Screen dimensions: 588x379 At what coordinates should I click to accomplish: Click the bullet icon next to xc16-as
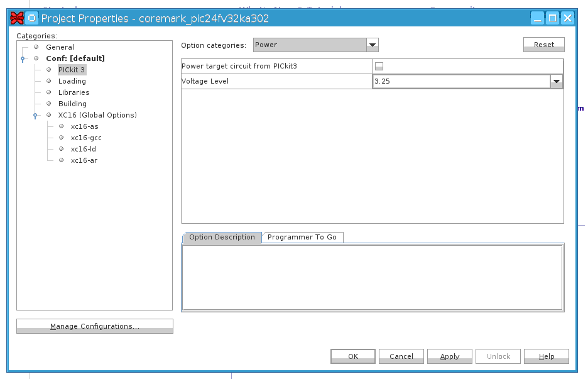[x=62, y=126]
